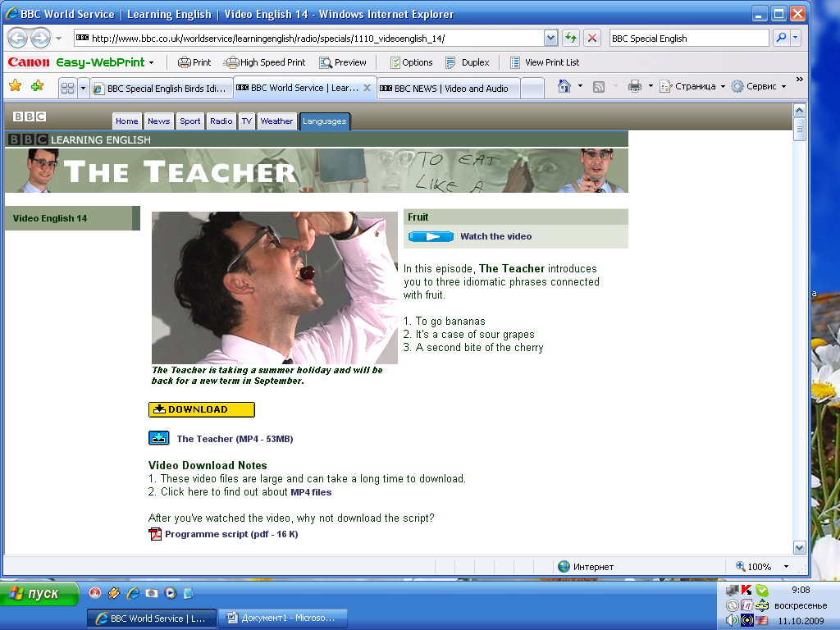The width and height of the screenshot is (840, 630).
Task: Click the Kaspersky red K tray icon
Action: 746,590
